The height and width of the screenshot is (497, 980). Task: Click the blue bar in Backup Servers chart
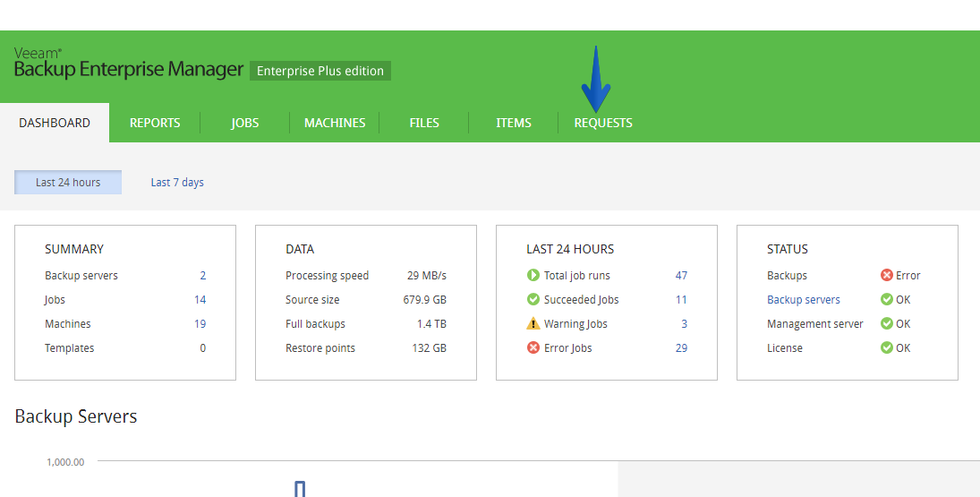[x=300, y=489]
